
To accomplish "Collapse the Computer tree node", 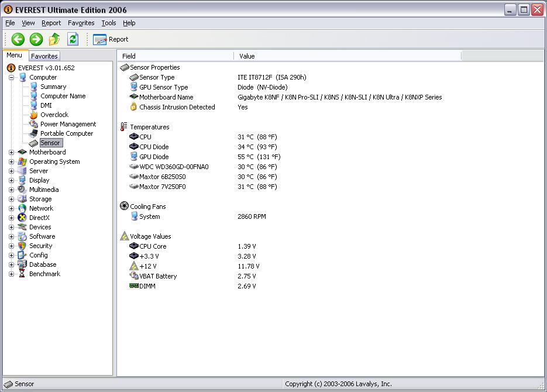I will tap(11, 77).
